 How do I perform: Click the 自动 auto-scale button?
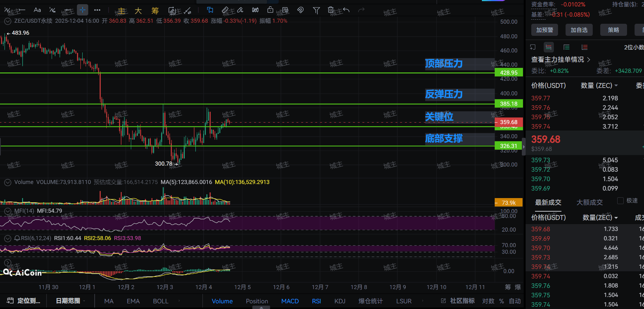click(515, 301)
